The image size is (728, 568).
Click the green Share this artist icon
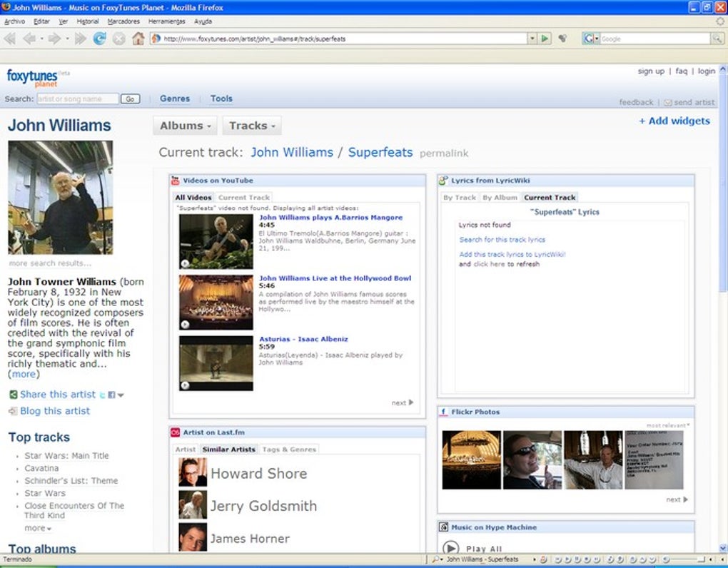point(14,395)
